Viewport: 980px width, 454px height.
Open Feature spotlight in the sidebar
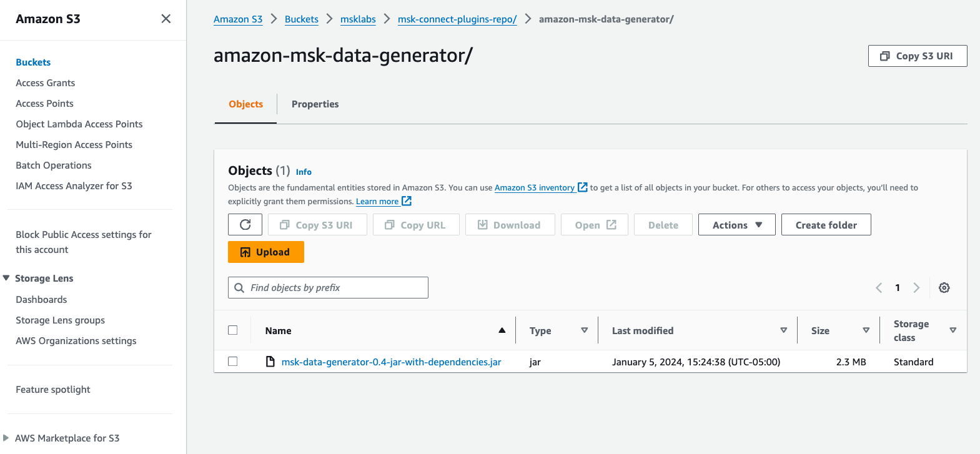point(53,390)
